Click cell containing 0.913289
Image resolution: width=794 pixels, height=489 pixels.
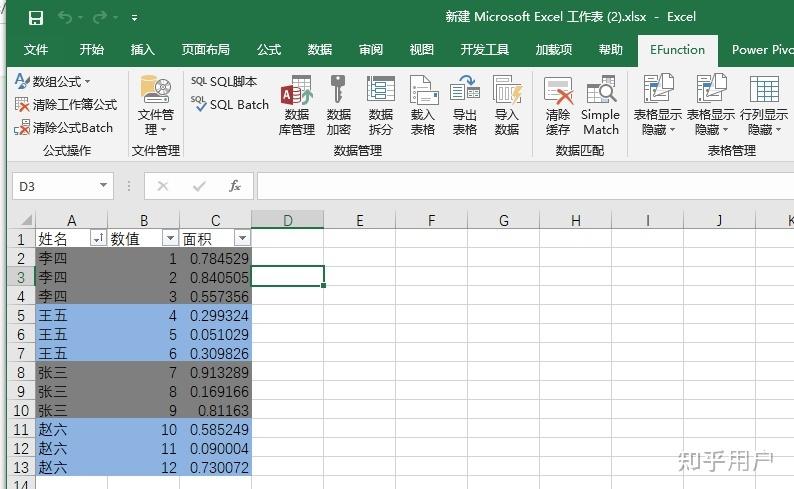[216, 373]
